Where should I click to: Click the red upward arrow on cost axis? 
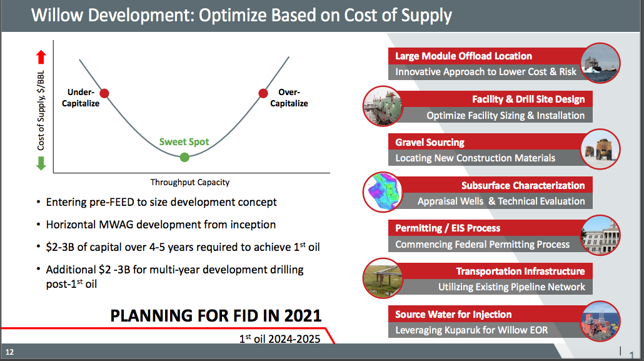(x=41, y=57)
